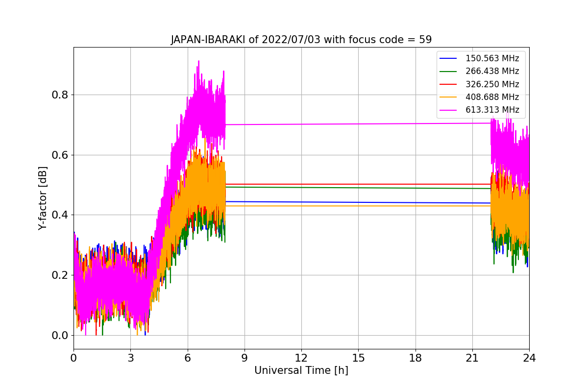Select the 266.438 MHz legend label
588x392 pixels.
tap(492, 72)
